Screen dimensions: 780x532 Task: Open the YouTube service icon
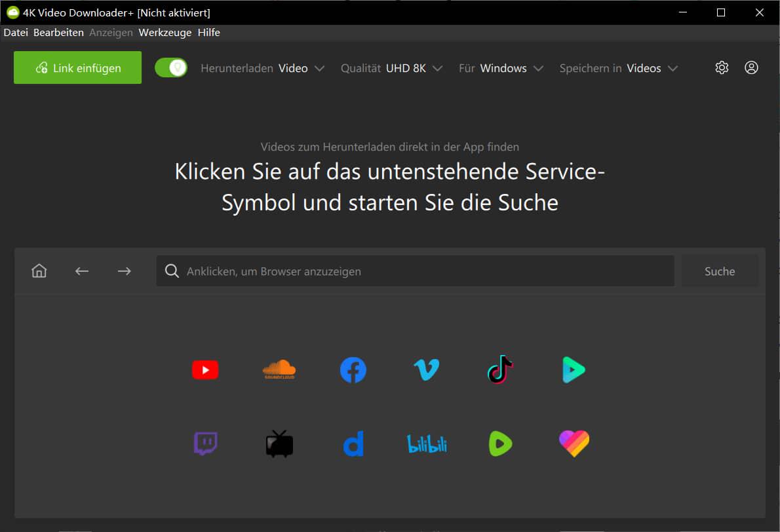coord(205,370)
